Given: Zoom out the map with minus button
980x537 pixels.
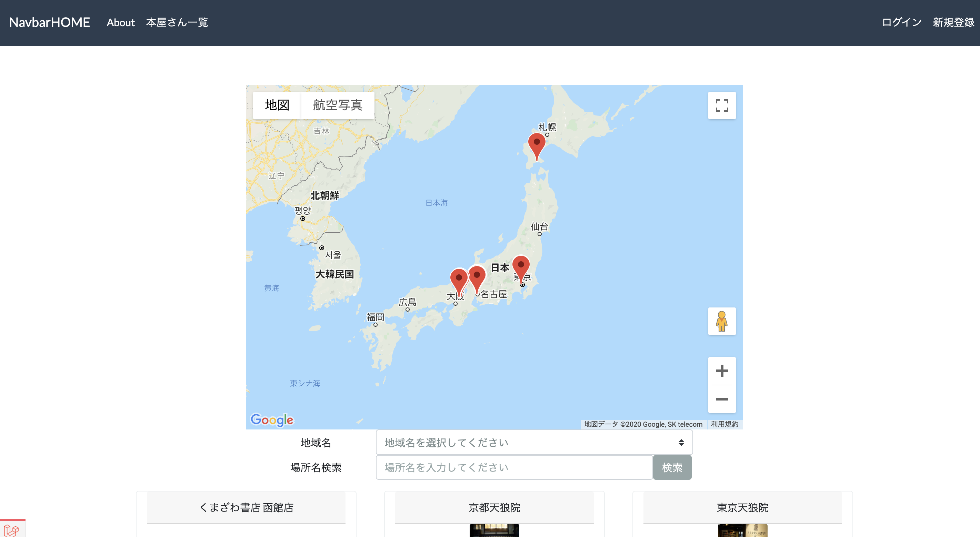Looking at the screenshot, I should pos(721,399).
